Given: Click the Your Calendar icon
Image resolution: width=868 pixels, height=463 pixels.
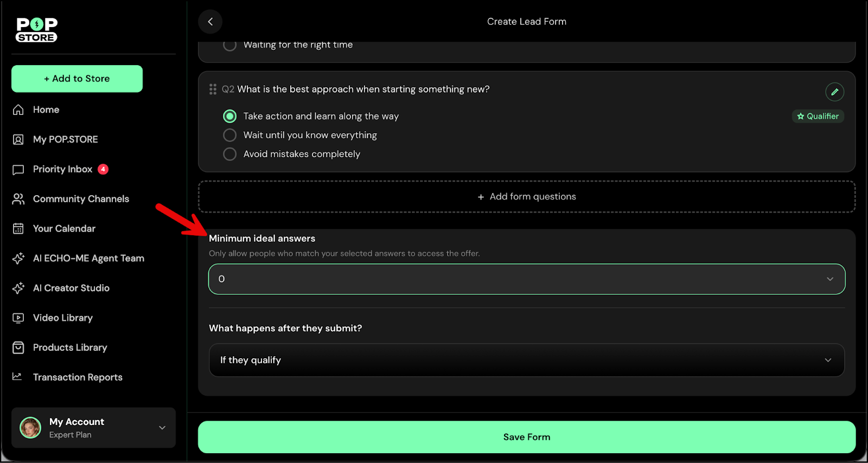Looking at the screenshot, I should tap(18, 229).
